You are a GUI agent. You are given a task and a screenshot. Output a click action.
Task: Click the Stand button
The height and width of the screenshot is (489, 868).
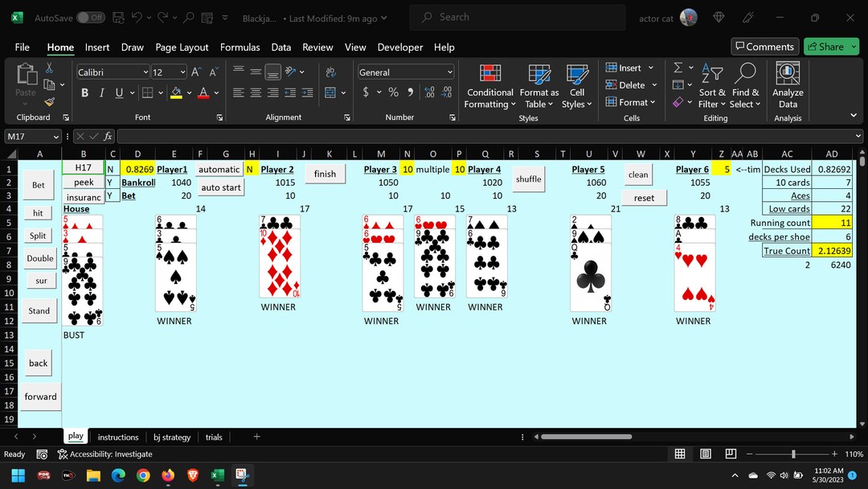pos(39,310)
